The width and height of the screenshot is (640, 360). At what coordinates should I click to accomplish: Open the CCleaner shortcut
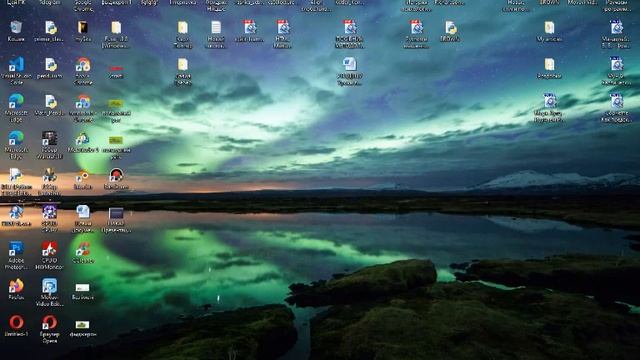coord(83,252)
